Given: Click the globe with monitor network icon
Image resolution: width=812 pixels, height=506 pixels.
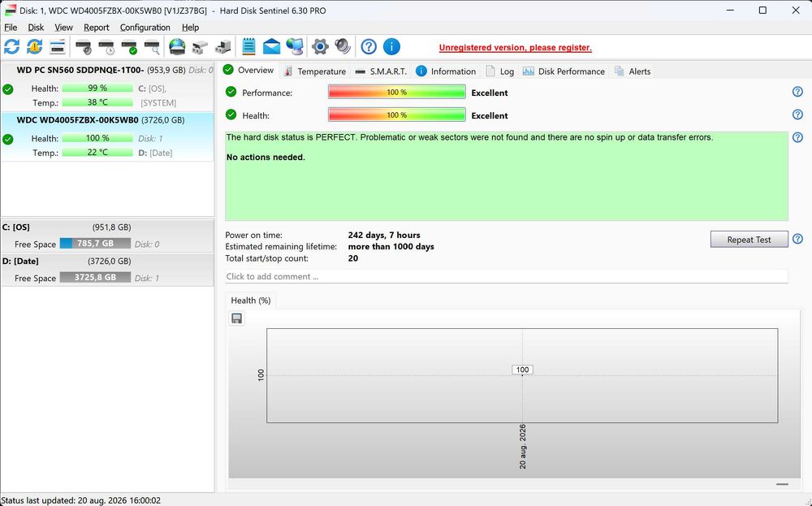Looking at the screenshot, I should [295, 46].
